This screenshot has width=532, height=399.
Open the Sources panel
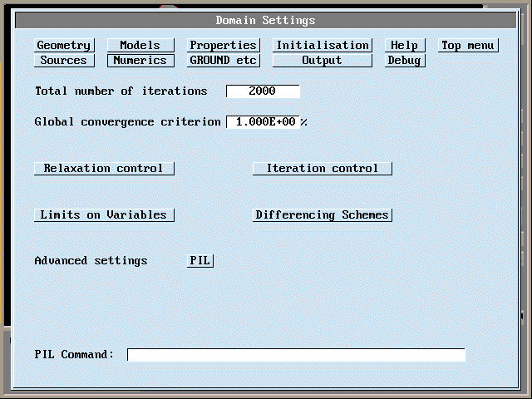point(63,61)
